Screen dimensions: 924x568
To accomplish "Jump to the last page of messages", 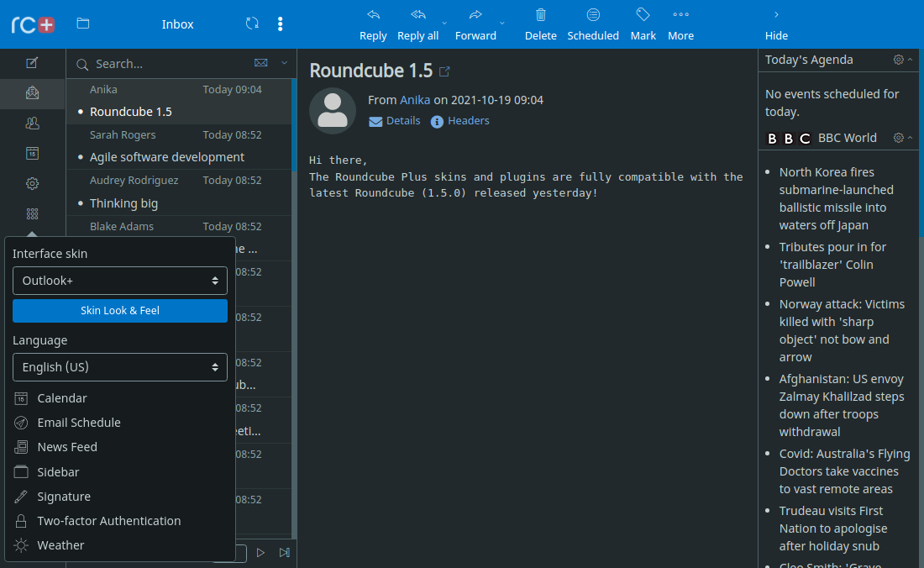I will point(285,553).
